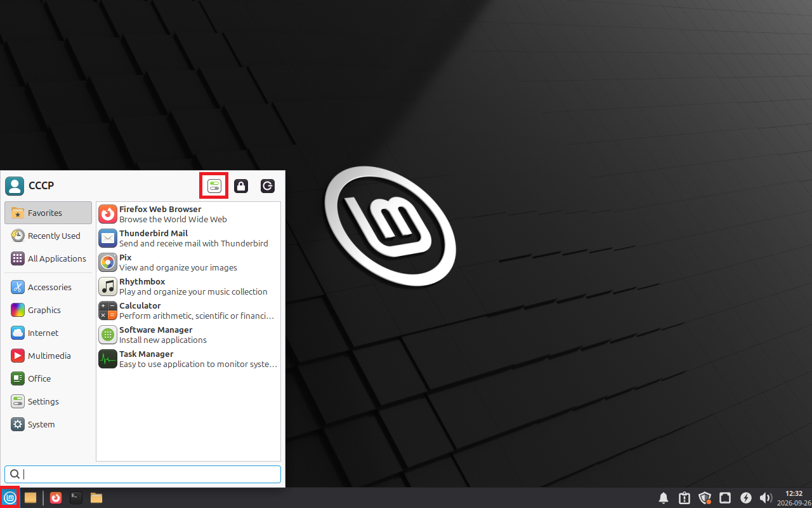Open notifications bell in system tray
812x508 pixels.
[664, 498]
